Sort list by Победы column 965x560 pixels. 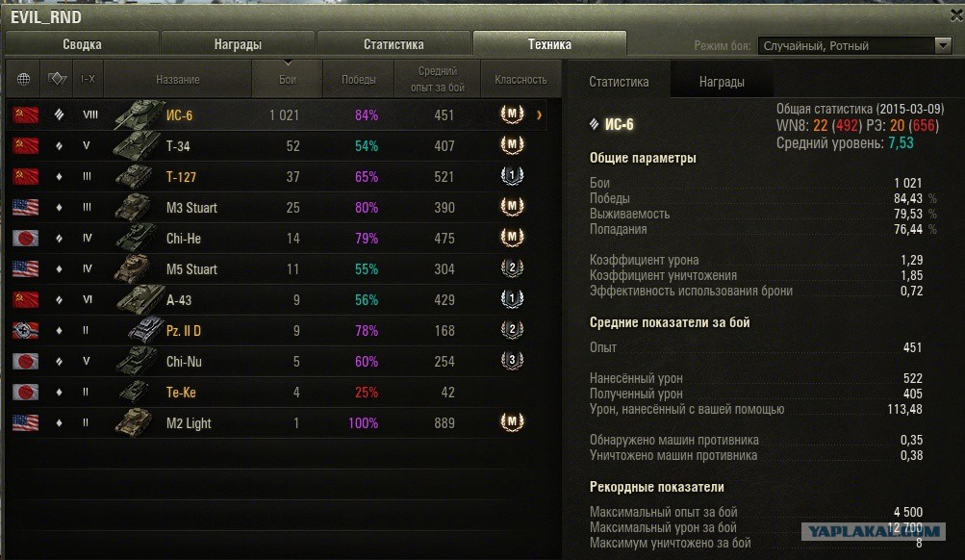359,80
